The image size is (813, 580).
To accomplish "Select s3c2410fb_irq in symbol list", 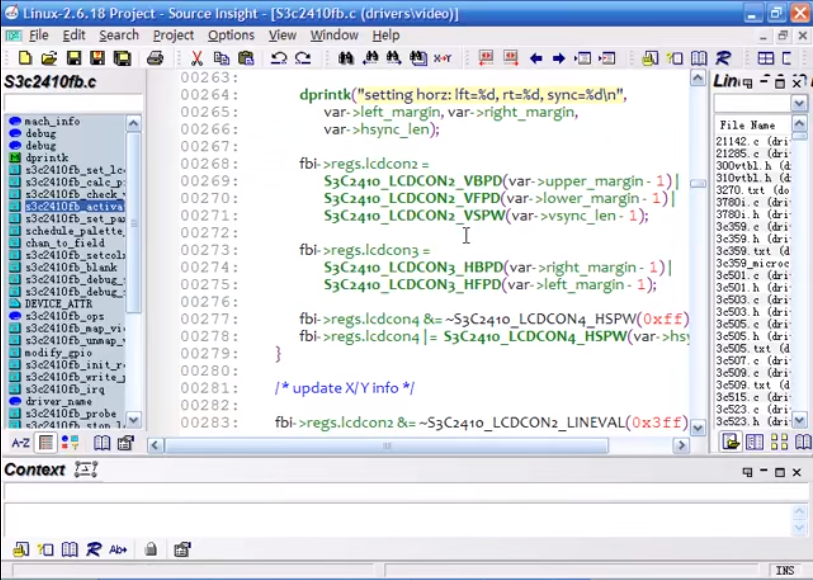I will (64, 389).
